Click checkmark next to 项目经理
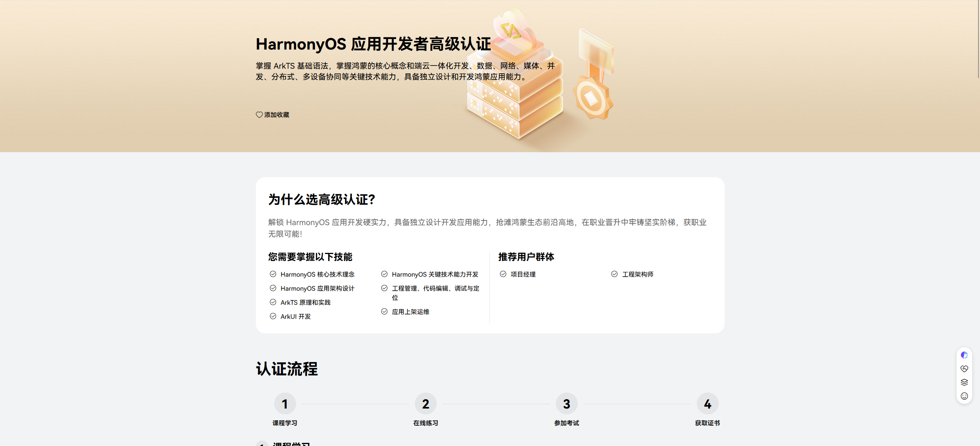980x446 pixels. point(503,274)
